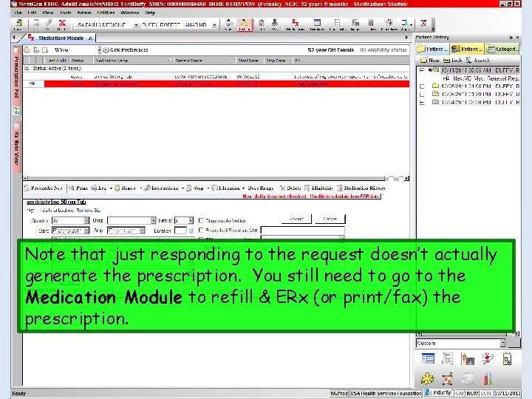
Task: Toggle the Dispense As Written checkbox
Action: tap(201, 220)
